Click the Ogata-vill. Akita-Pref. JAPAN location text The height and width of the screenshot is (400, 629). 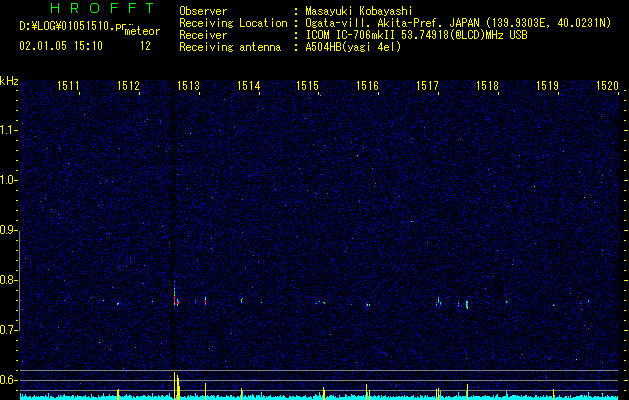[392, 23]
